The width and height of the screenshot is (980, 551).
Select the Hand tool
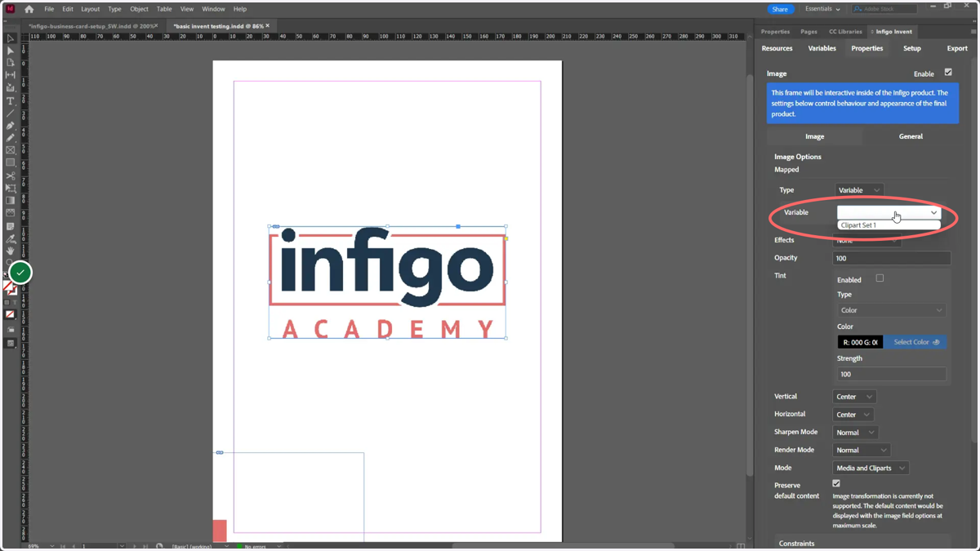tap(11, 251)
